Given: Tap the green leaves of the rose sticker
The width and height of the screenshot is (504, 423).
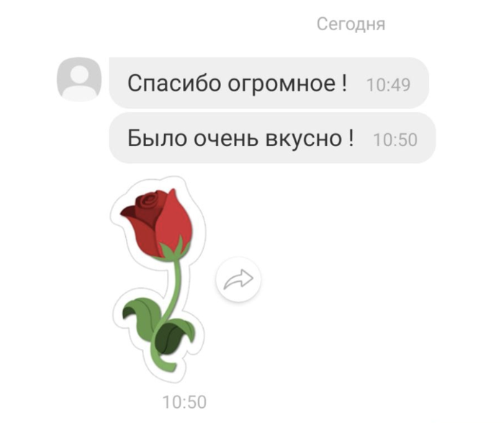Looking at the screenshot, I should coord(158,324).
